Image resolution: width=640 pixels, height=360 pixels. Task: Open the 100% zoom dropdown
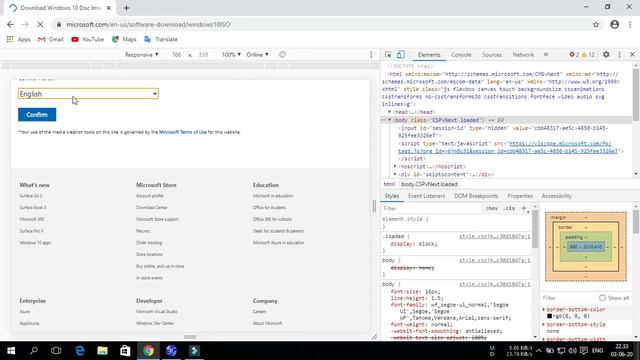[231, 55]
